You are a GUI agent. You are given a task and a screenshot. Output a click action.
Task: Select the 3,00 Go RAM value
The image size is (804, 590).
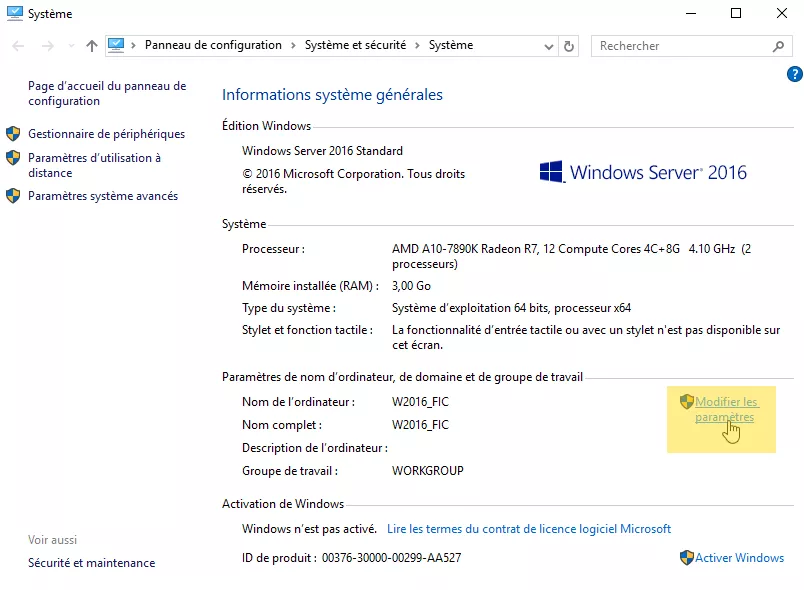pos(411,286)
